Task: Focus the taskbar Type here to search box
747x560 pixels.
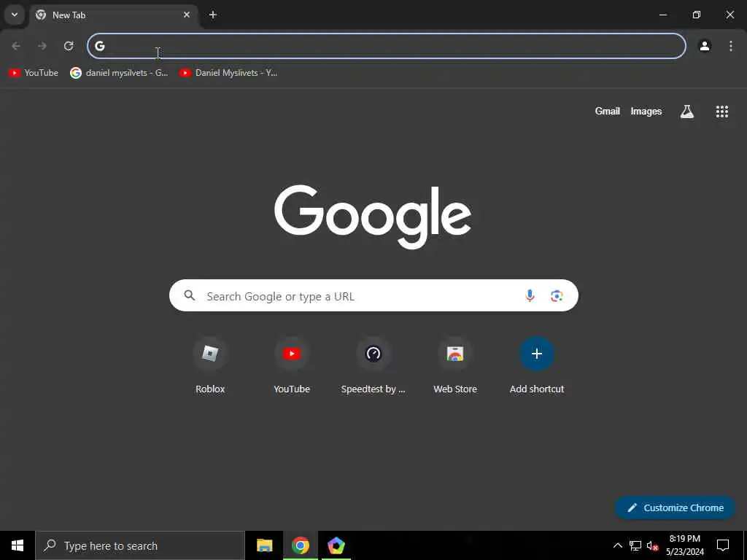Action: (140, 545)
